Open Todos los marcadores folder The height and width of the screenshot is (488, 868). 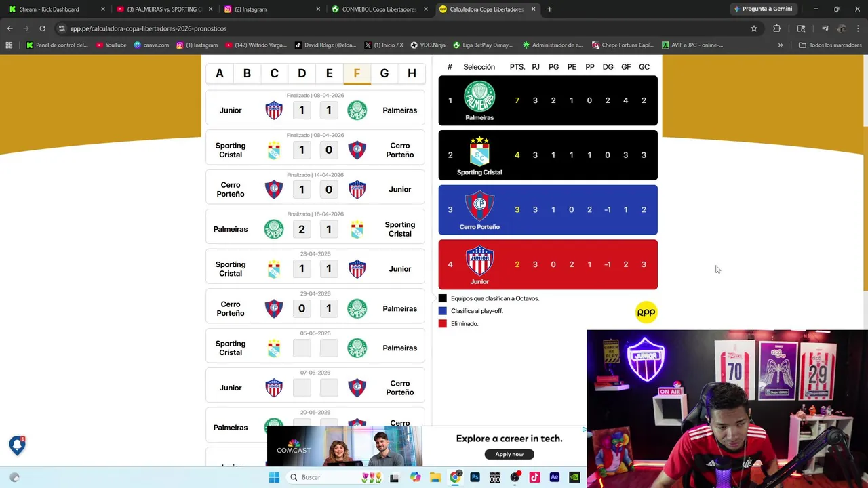830,45
